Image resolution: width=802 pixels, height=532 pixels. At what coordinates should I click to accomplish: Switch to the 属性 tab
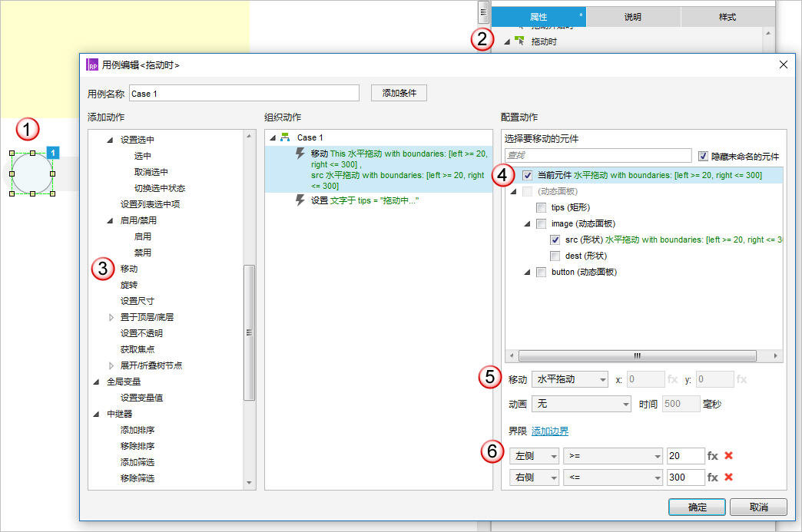(x=539, y=17)
